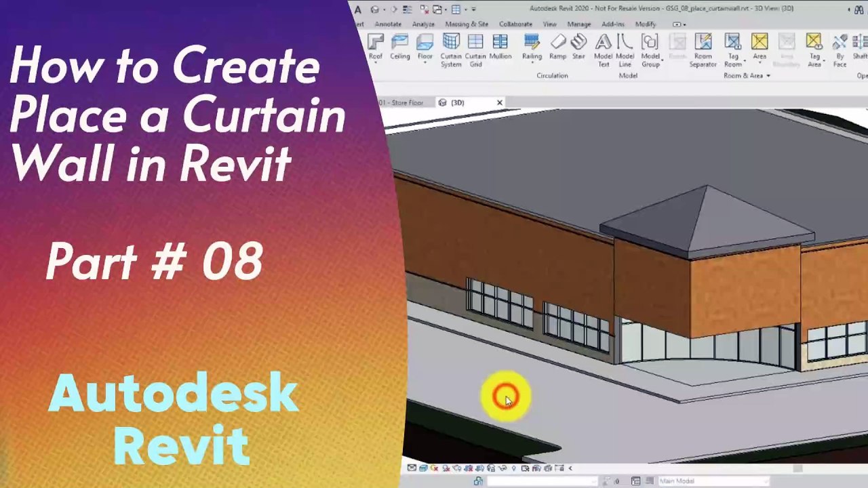Activate the Curtain Grid tool
Screen dimensions: 868x488
click(475, 51)
